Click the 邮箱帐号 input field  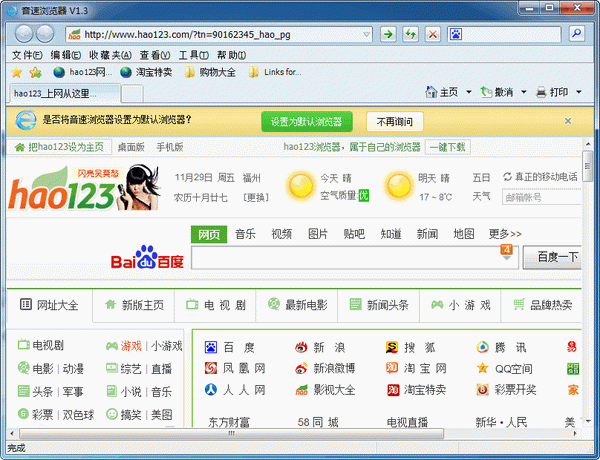coord(541,197)
